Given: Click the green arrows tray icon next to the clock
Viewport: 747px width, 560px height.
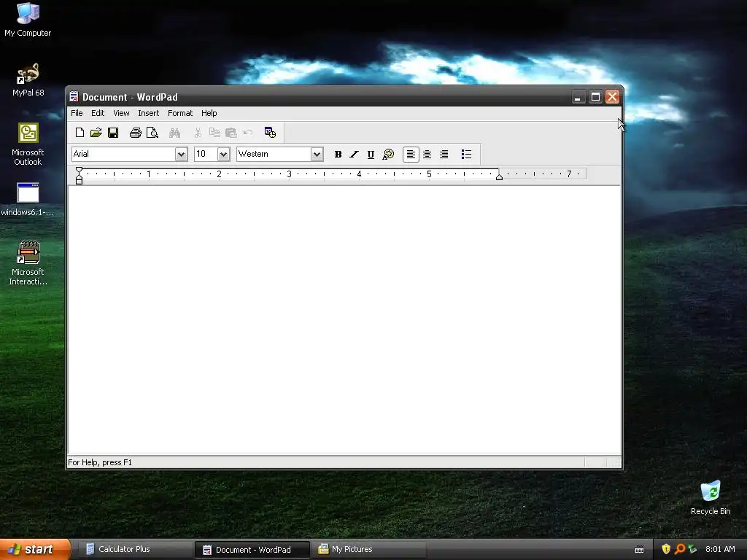Looking at the screenshot, I should pyautogui.click(x=693, y=550).
